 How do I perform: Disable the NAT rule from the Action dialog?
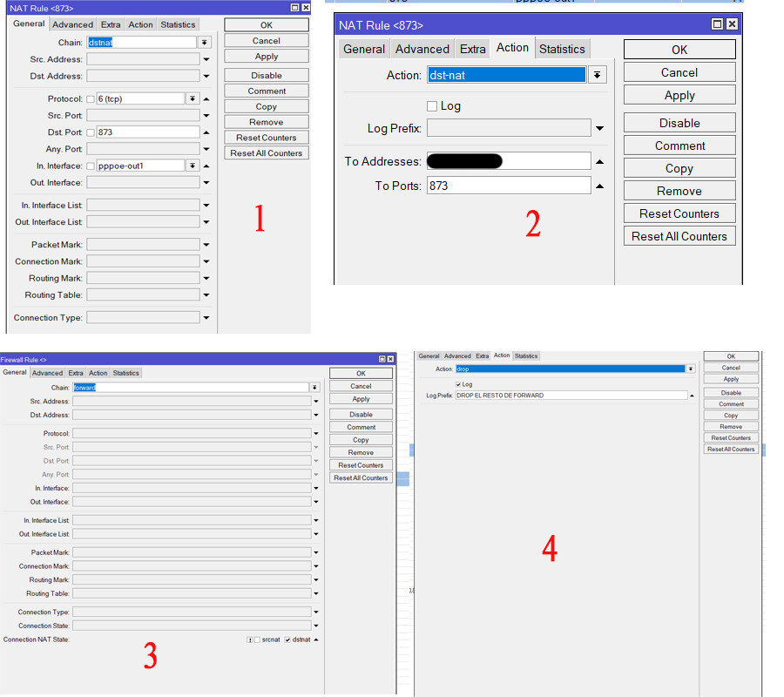pos(679,122)
